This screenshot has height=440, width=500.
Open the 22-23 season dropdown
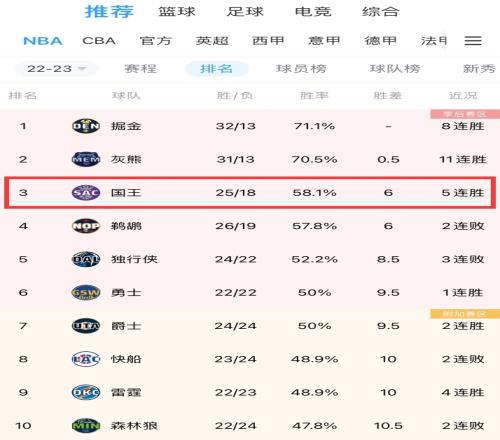(x=56, y=69)
